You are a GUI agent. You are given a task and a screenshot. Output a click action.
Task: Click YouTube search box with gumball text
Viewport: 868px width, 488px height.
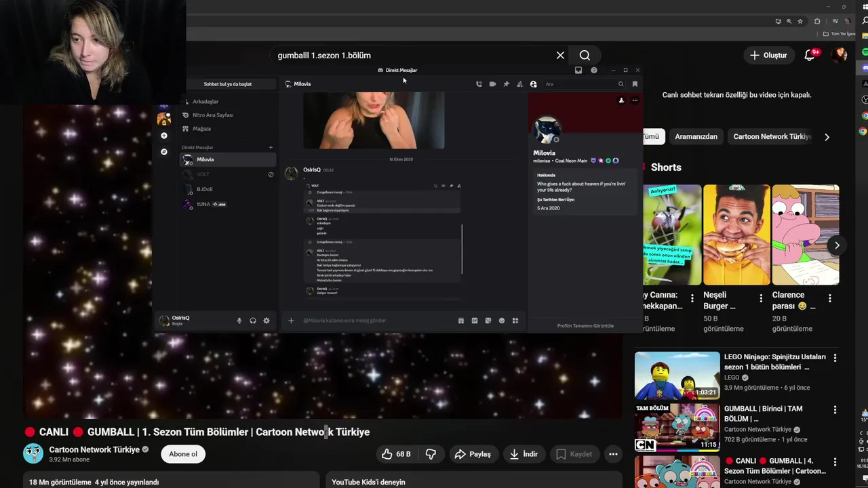[x=412, y=56]
